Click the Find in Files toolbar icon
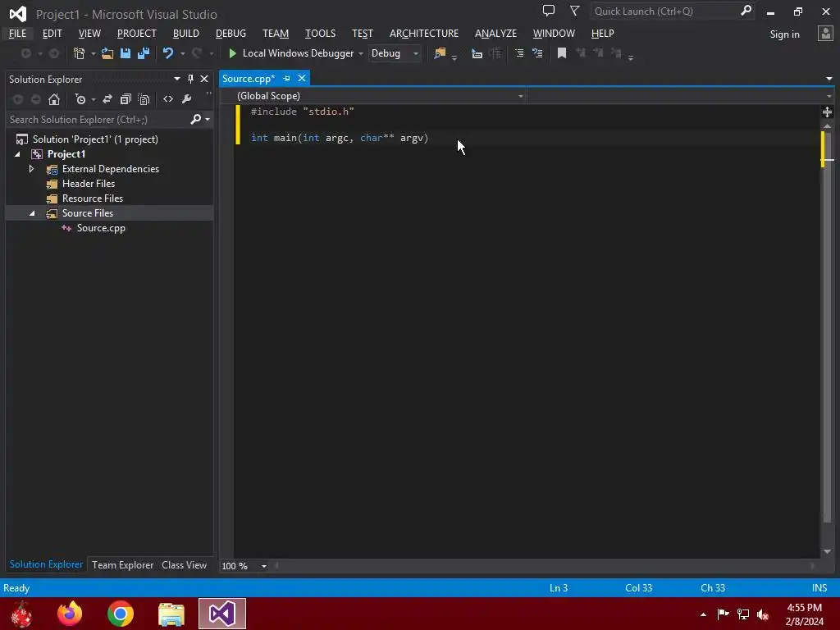840x630 pixels. [x=440, y=53]
